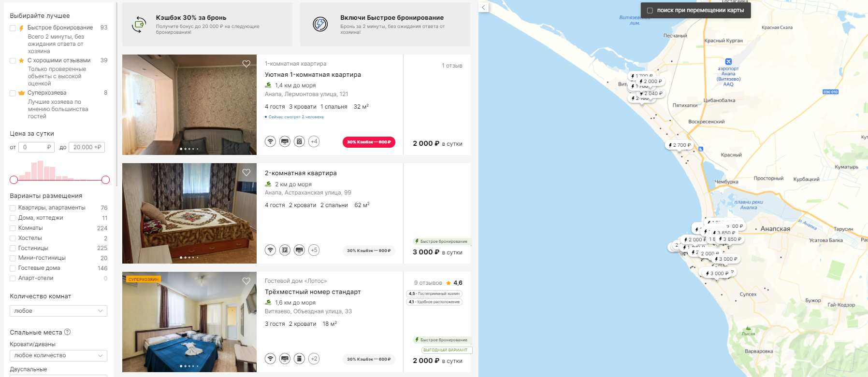Image resolution: width=868 pixels, height=377 pixels.
Task: Collapse the map panel with chevron arrow
Action: point(484,7)
